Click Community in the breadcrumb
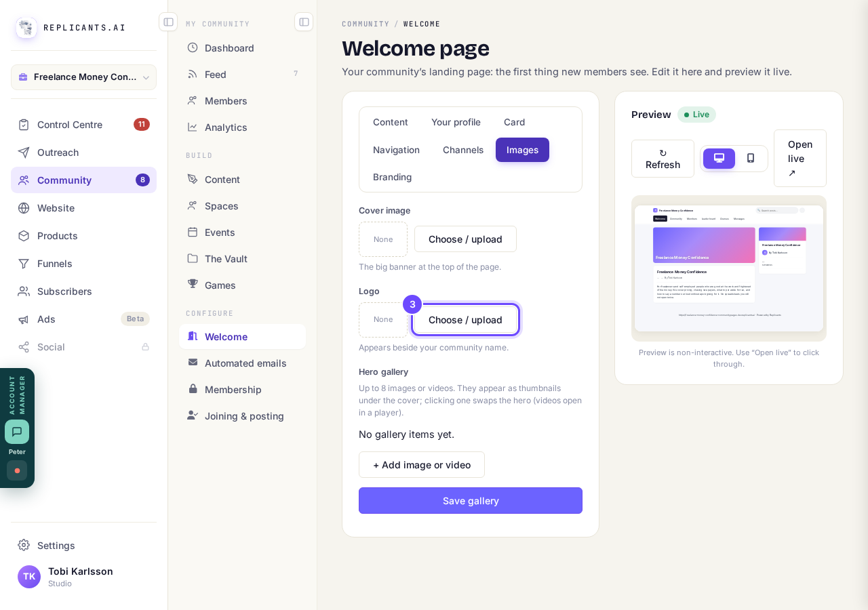 pyautogui.click(x=366, y=24)
